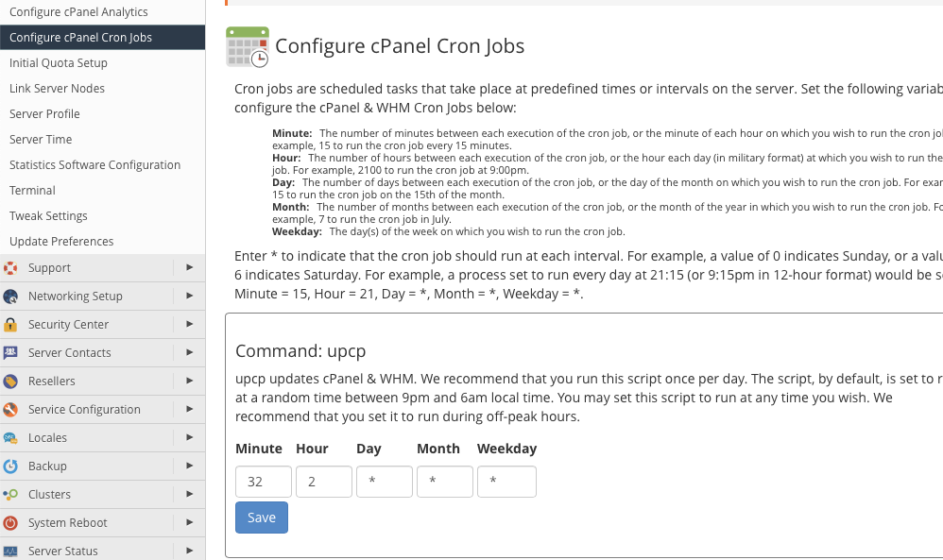The height and width of the screenshot is (560, 943).
Task: Click the Service Configuration icon
Action: tap(10, 410)
